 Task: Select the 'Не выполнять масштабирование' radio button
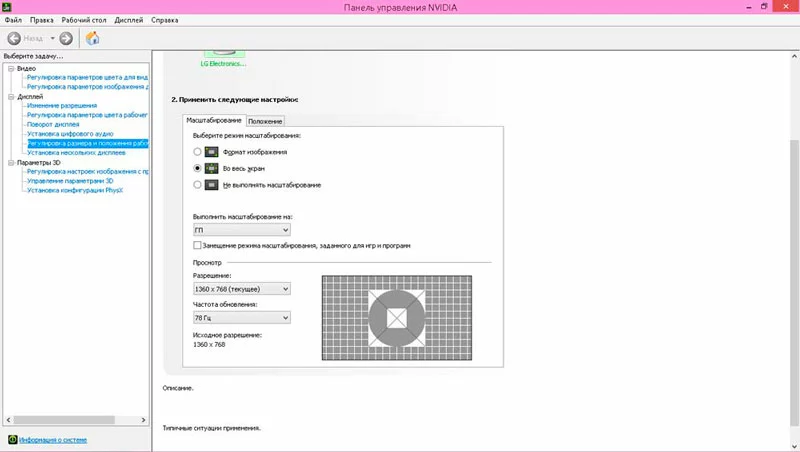[197, 185]
